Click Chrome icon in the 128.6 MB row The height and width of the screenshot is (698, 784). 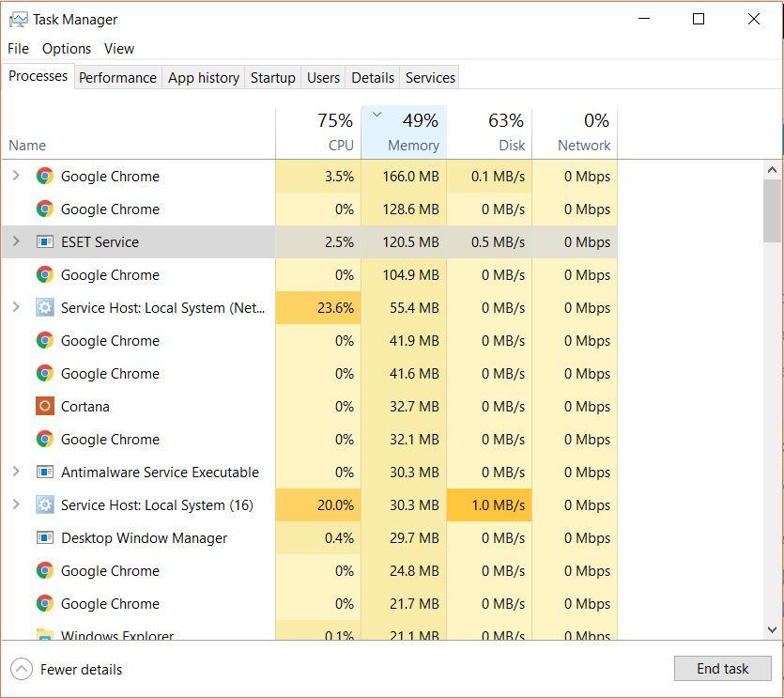[45, 209]
